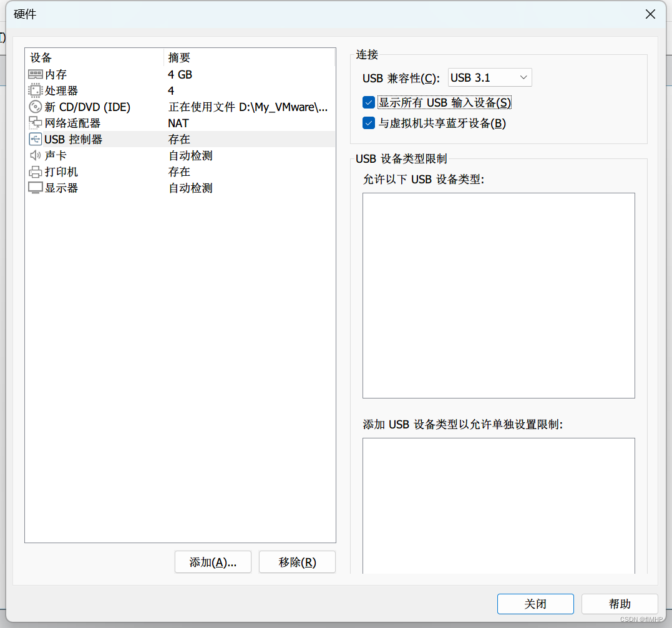Click the network adapter (网络适配器) icon

[36, 123]
